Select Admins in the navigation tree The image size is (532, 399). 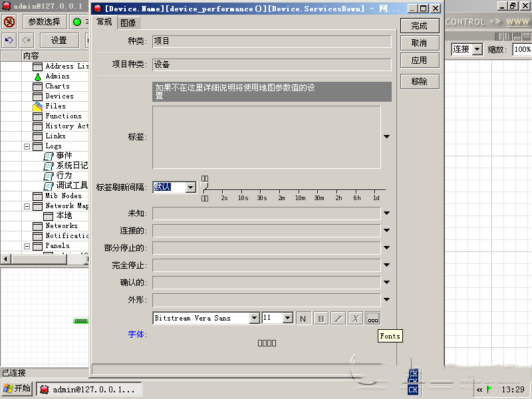pos(56,76)
